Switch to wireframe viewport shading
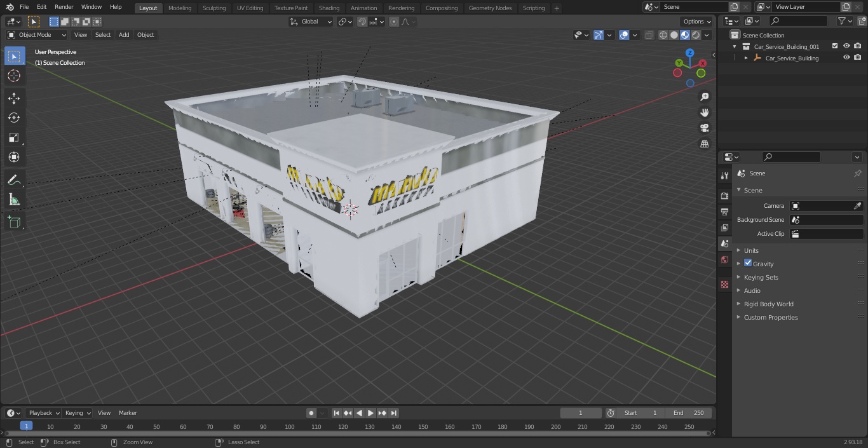 pyautogui.click(x=663, y=35)
